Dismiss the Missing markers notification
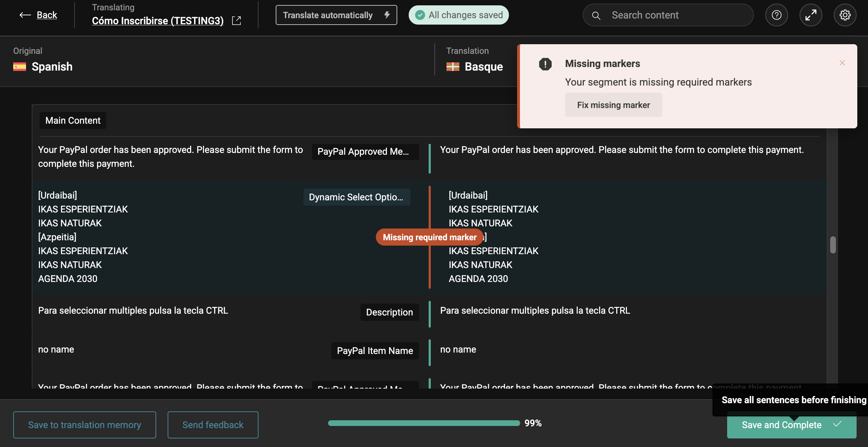This screenshot has height=447, width=868. pos(842,63)
